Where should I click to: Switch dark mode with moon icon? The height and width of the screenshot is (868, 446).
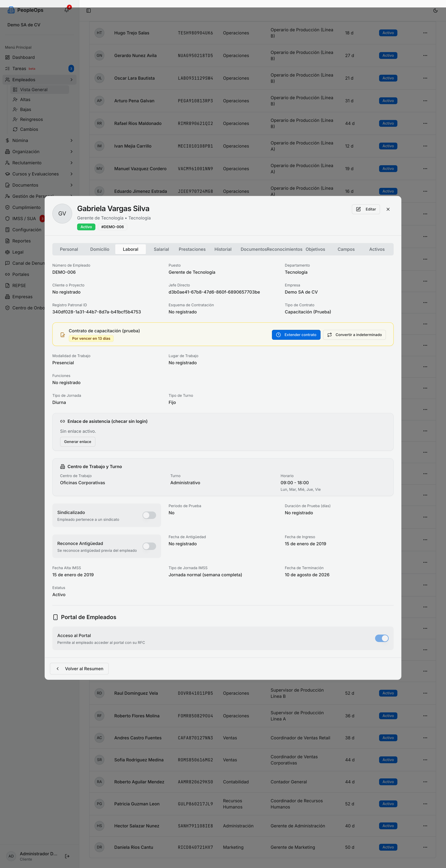coord(435,10)
